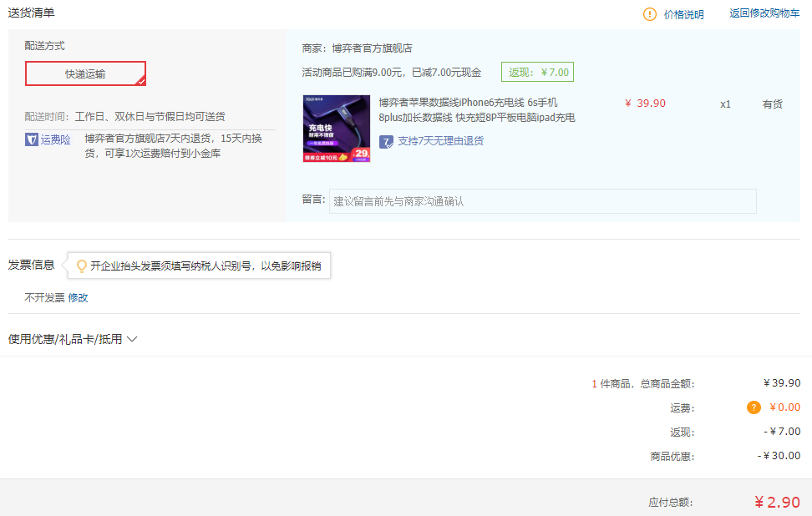Viewport: 812px width, 516px height.
Task: Click the lightbulb tip icon by invoice
Action: 81,266
